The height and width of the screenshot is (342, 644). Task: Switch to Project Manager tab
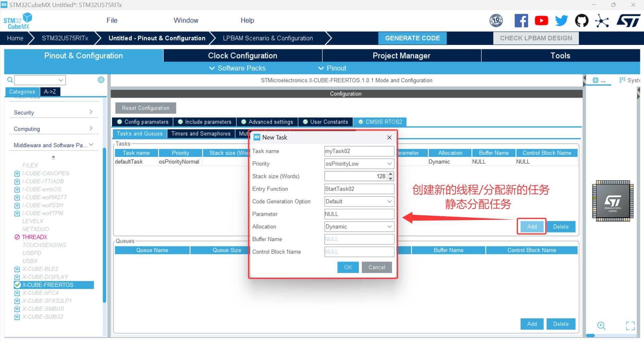pyautogui.click(x=401, y=56)
